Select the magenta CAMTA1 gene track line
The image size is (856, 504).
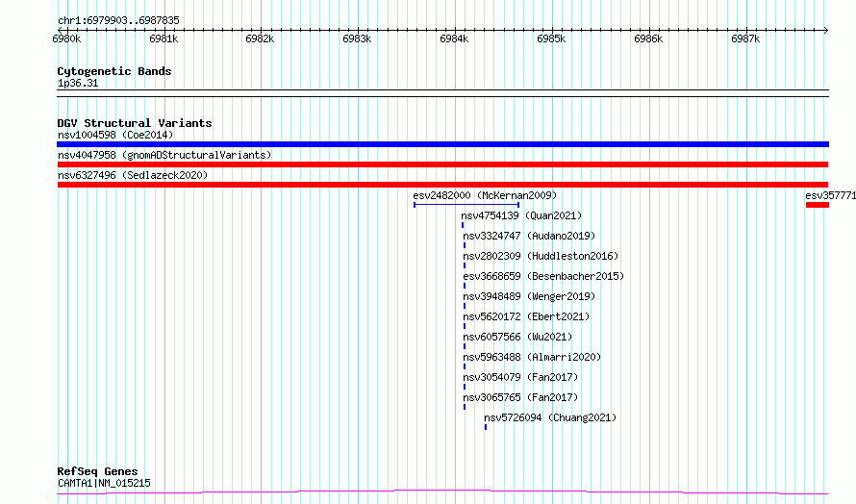(x=442, y=492)
